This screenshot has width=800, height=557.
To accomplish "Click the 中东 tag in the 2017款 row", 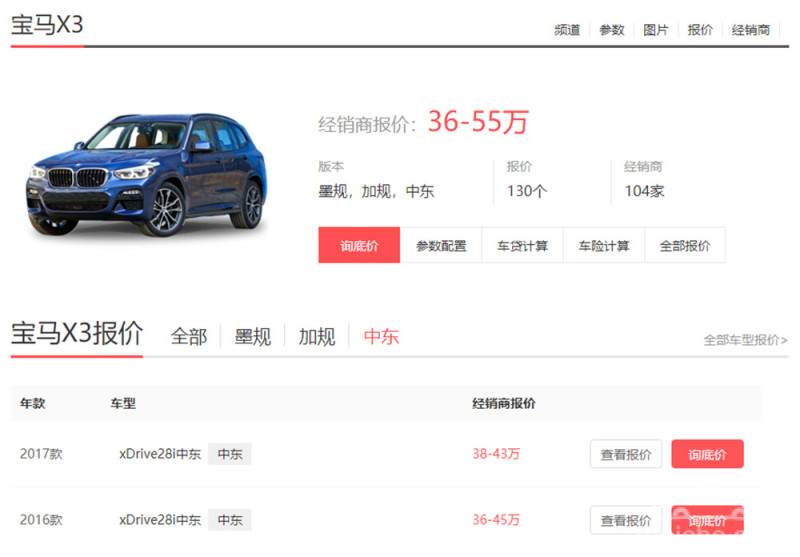I will click(230, 453).
